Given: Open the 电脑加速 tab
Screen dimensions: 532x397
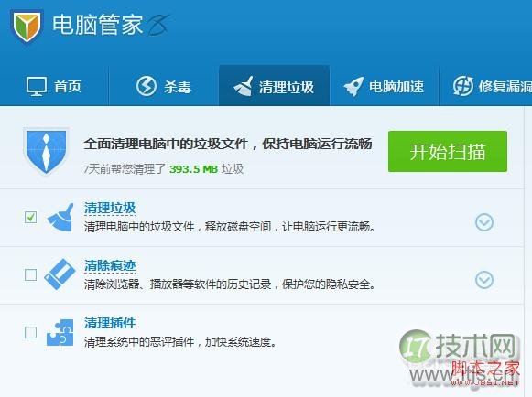Looking at the screenshot, I should [x=384, y=86].
